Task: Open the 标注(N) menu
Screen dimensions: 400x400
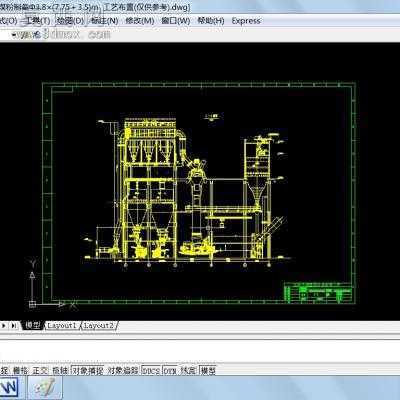Action: click(105, 21)
